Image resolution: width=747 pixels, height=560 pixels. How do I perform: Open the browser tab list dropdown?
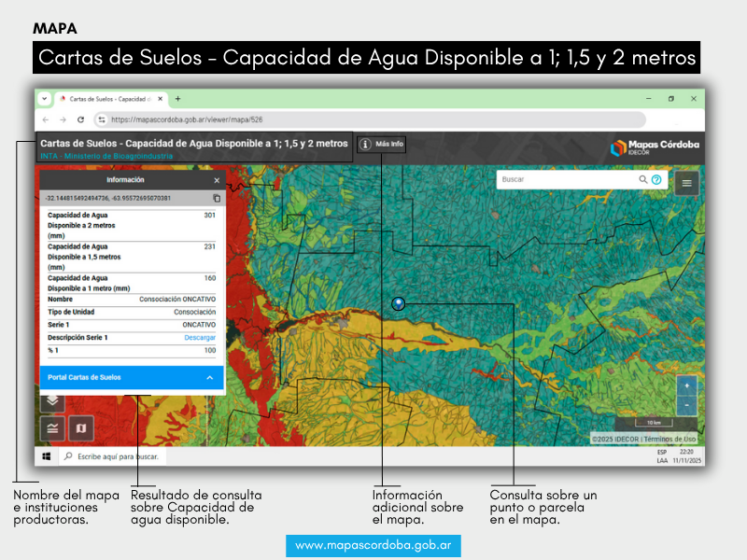pos(44,98)
